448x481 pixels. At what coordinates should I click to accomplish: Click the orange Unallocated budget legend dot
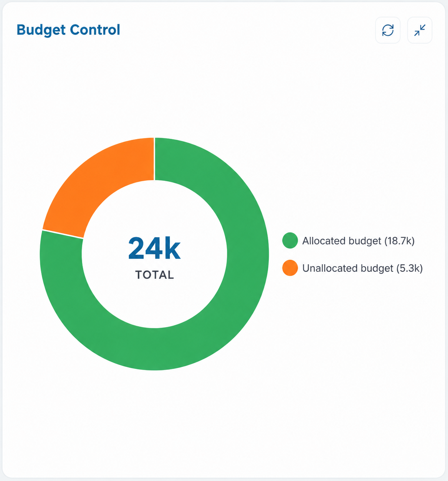coord(290,268)
